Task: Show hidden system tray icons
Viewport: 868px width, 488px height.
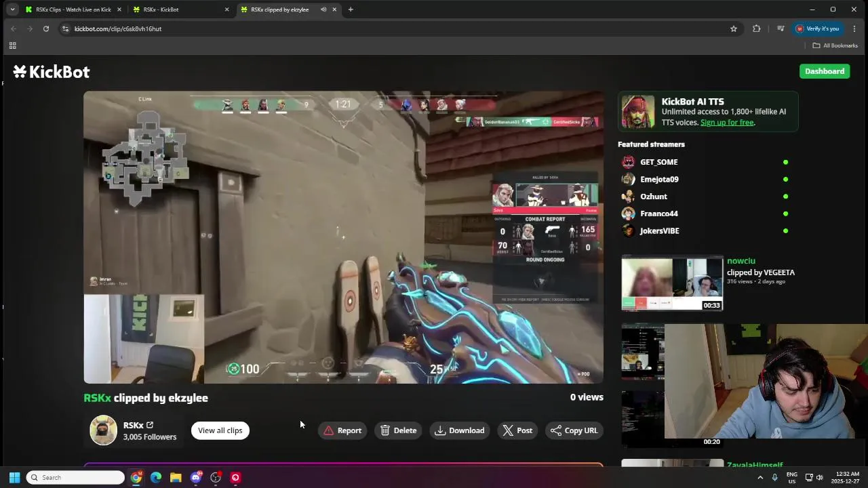Action: point(760,478)
